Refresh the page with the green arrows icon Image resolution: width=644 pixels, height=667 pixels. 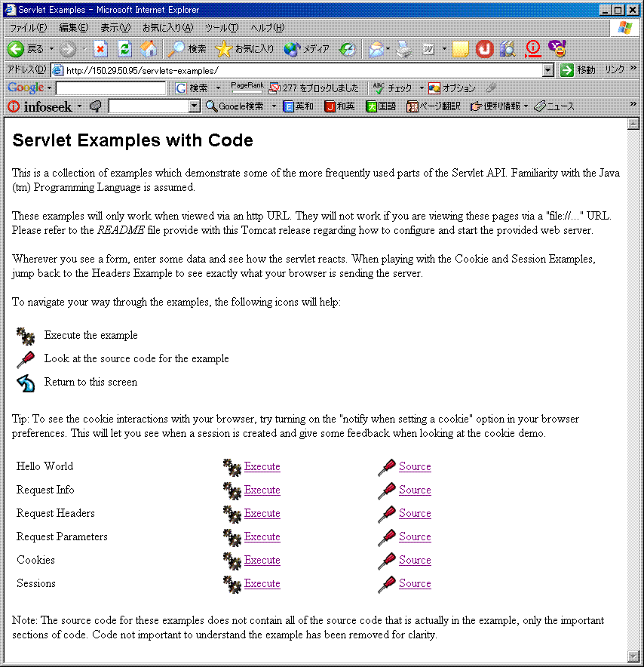pos(124,49)
